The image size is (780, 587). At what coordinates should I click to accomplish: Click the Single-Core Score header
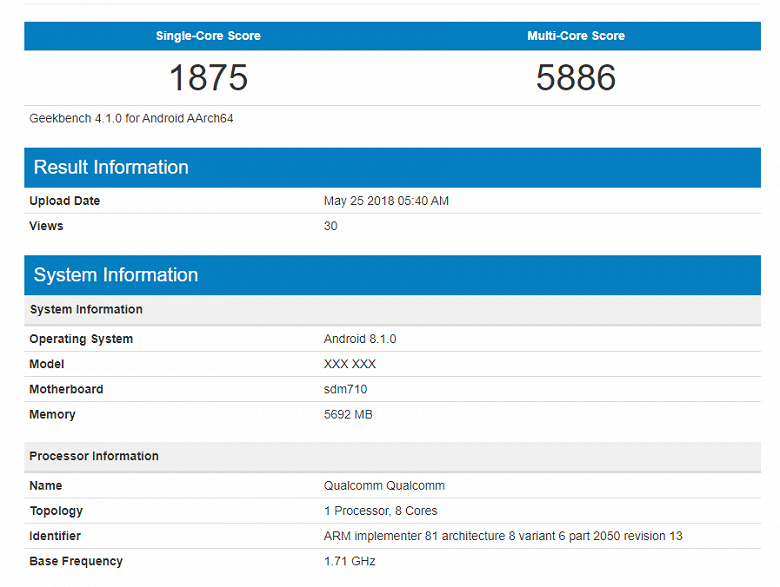208,36
